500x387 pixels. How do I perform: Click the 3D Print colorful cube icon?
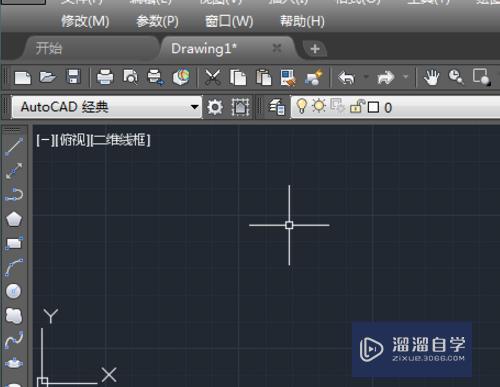click(x=181, y=77)
